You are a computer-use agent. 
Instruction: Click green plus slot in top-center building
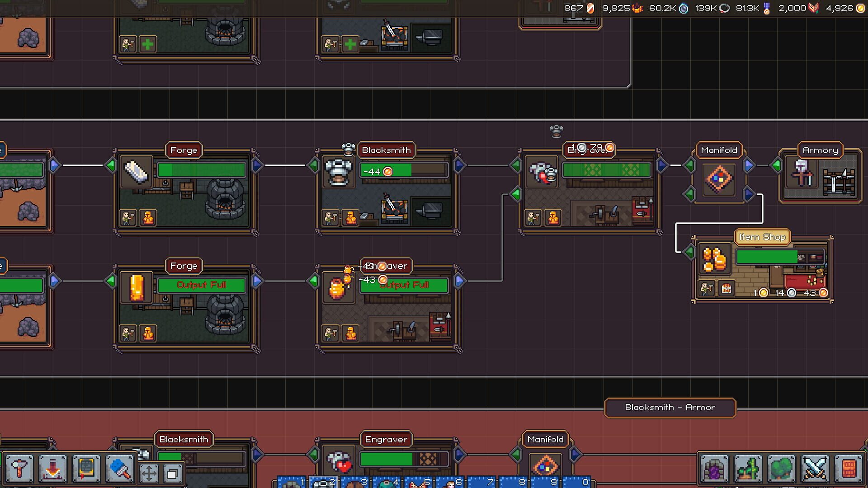click(350, 44)
